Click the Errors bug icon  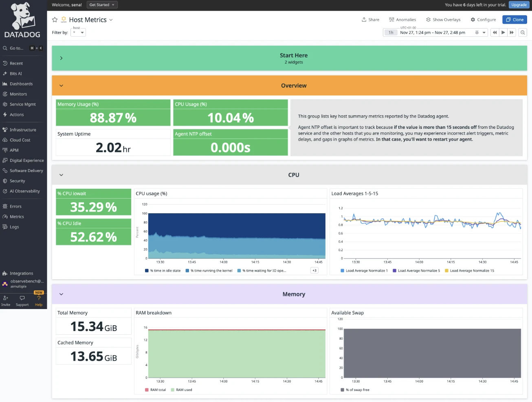click(5, 206)
